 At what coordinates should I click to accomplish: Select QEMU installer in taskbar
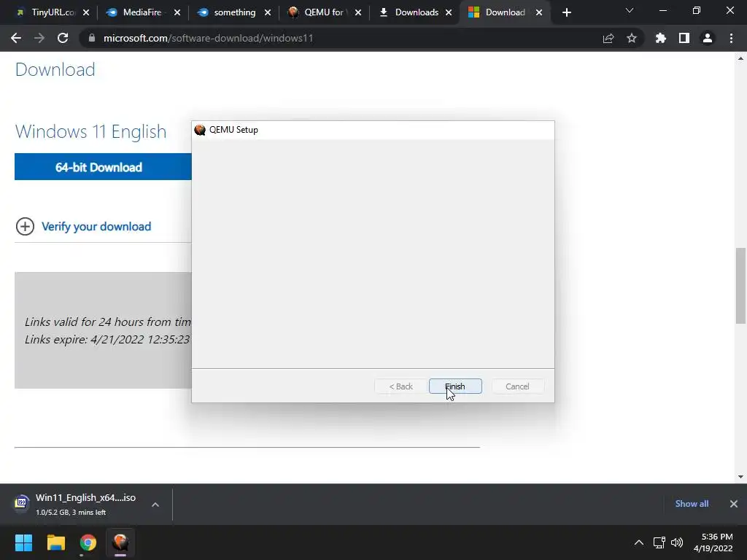click(120, 542)
